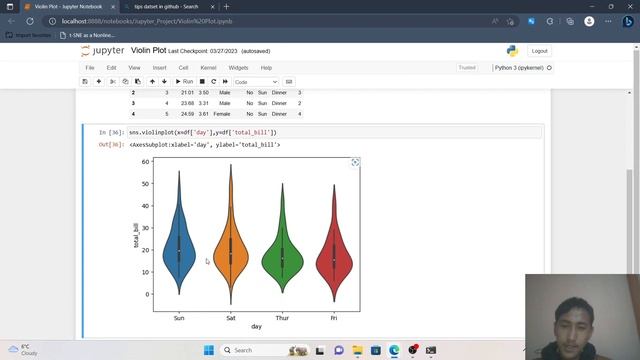Image resolution: width=640 pixels, height=360 pixels.
Task: Open the Edit menu
Action: tap(111, 68)
